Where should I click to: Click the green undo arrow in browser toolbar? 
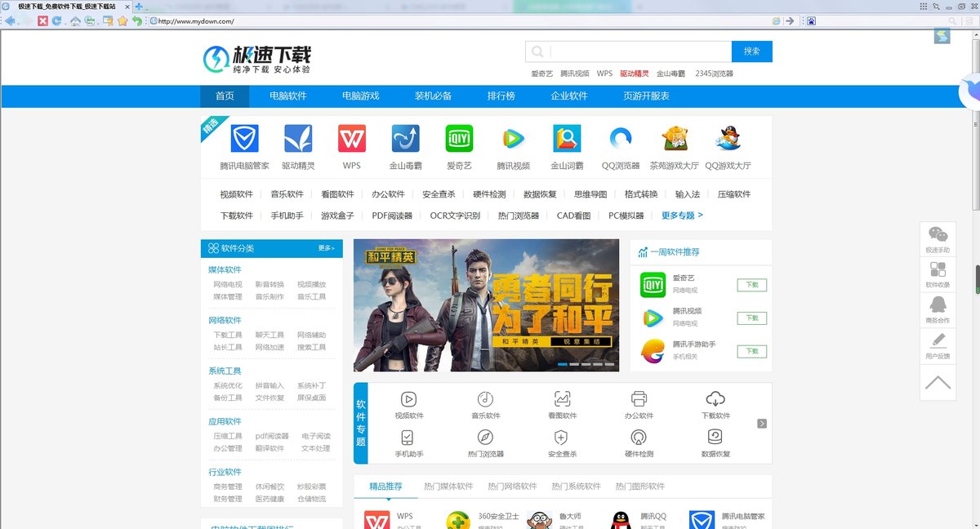pos(137,20)
